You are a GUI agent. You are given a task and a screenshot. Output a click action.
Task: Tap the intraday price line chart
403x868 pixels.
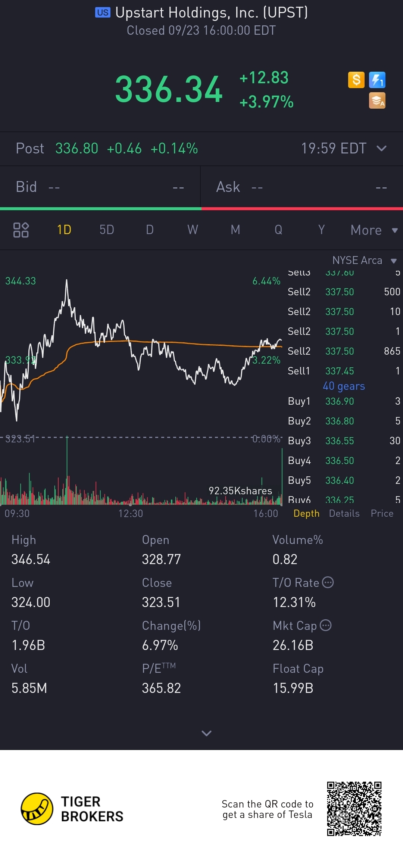tap(141, 351)
